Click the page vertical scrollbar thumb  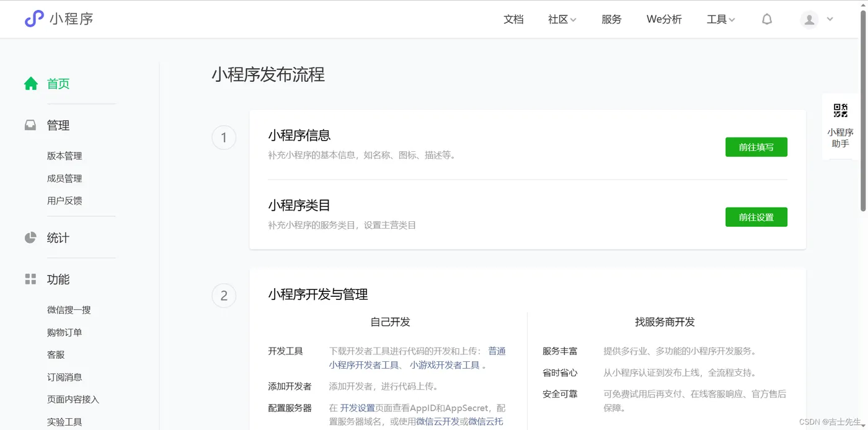(863, 112)
